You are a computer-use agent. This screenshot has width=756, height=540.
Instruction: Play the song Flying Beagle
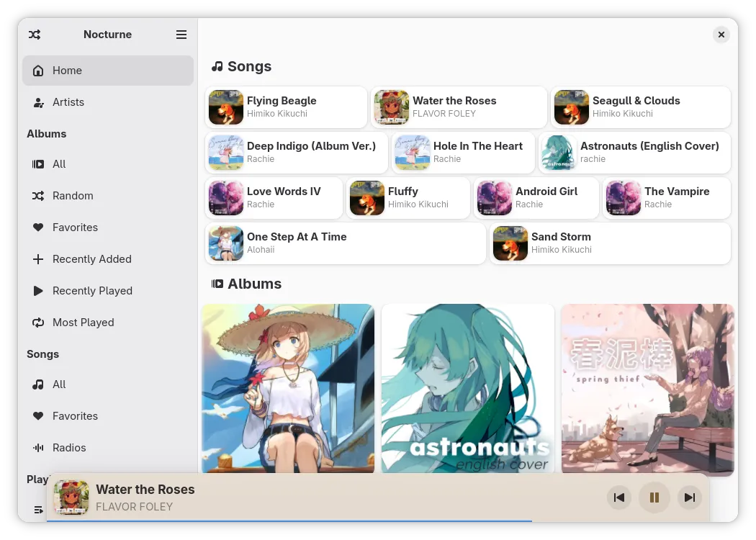pyautogui.click(x=287, y=107)
